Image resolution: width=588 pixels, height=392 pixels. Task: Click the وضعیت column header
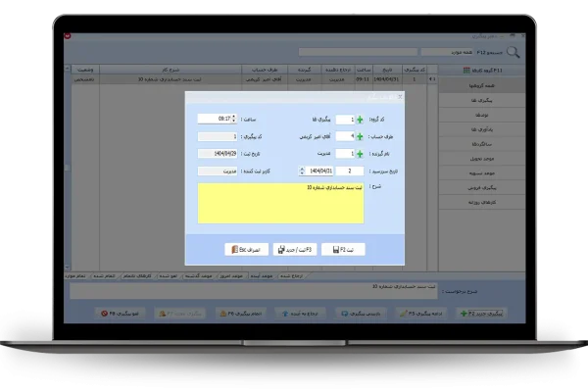point(85,70)
